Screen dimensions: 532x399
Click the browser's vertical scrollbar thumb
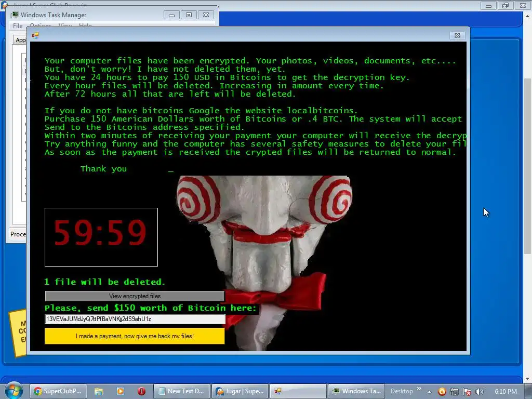pyautogui.click(x=527, y=166)
